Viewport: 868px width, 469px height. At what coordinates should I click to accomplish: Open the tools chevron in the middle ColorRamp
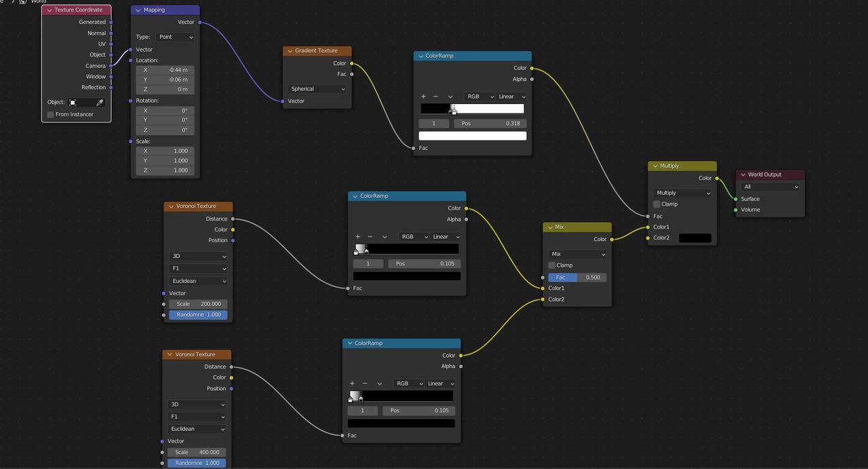384,237
